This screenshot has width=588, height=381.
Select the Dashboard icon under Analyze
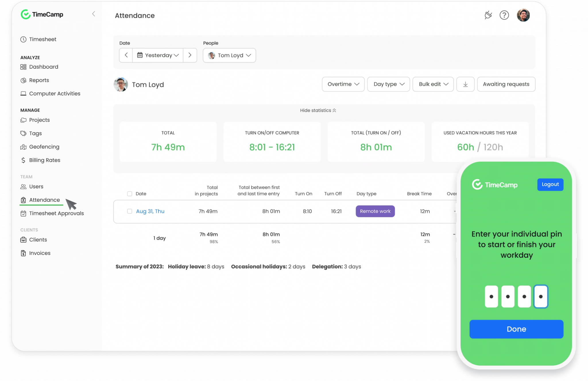point(24,67)
